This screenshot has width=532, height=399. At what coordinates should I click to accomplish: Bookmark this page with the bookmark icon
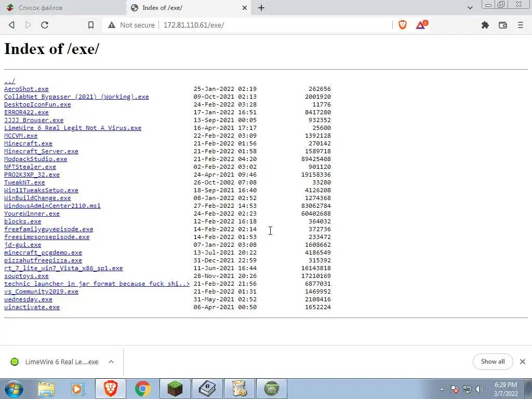[x=90, y=25]
